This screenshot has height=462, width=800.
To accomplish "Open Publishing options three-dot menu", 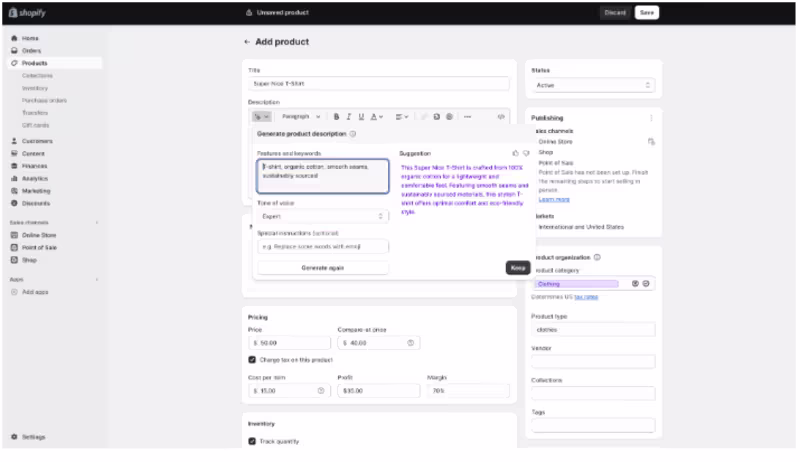I will 651,118.
